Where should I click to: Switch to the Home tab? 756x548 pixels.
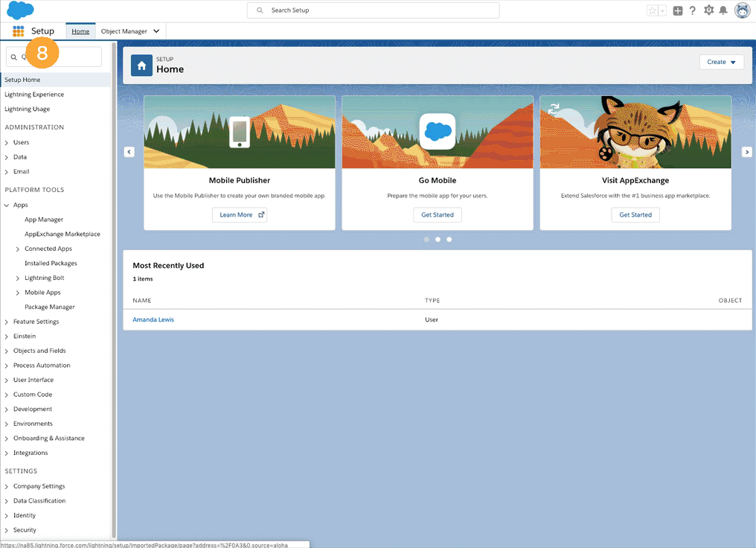[x=80, y=31]
